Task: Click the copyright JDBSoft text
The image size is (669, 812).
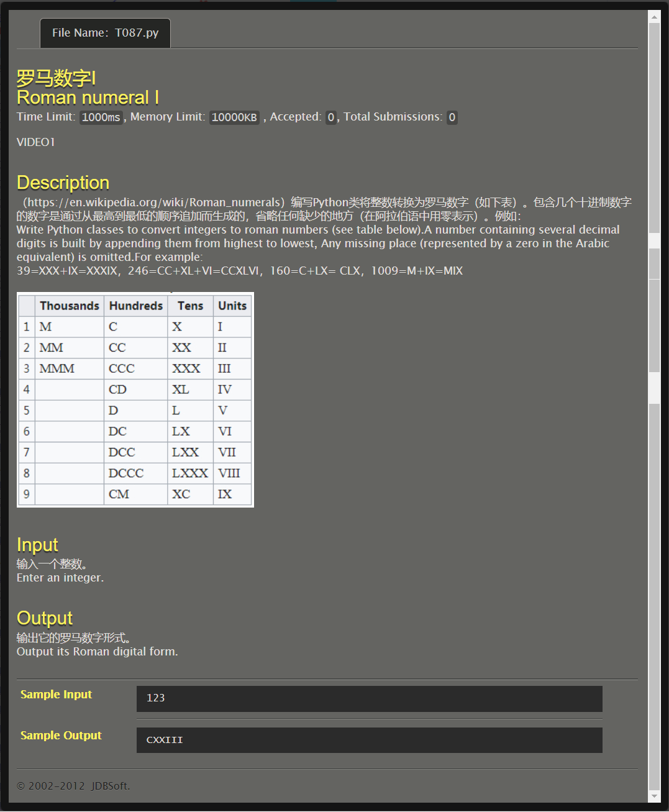Action: coord(73,785)
